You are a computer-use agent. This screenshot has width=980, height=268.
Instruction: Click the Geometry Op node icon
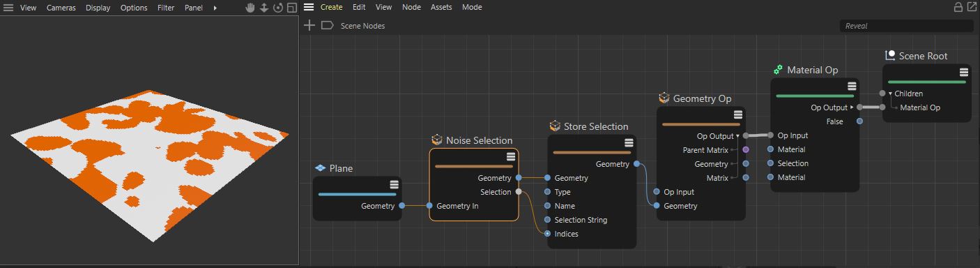click(x=664, y=98)
